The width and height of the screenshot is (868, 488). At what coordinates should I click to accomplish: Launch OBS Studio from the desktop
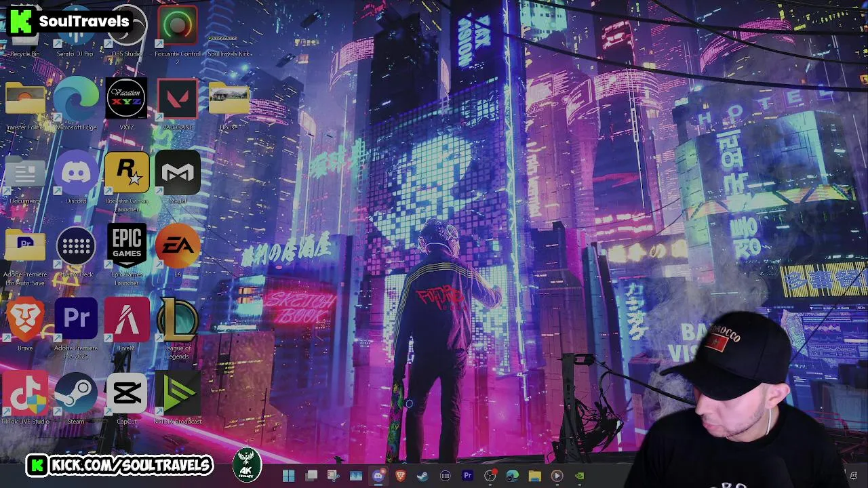click(126, 32)
